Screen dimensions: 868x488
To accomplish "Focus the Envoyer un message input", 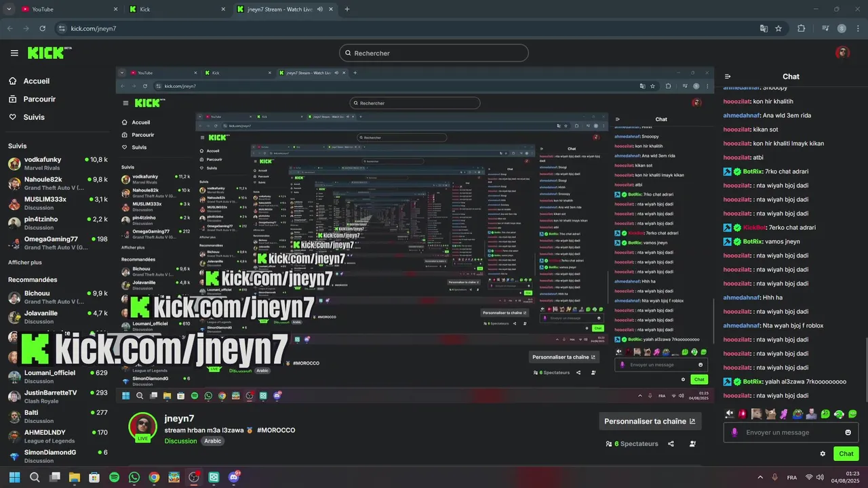I will tap(791, 432).
